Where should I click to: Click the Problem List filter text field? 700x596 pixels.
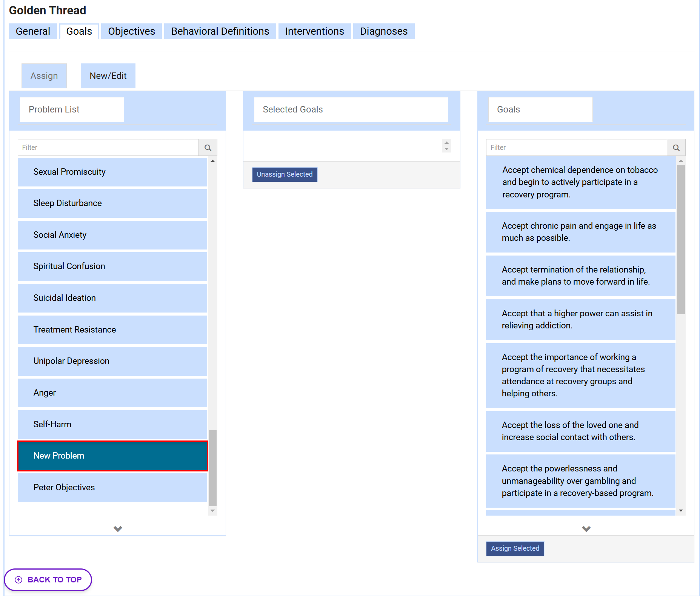coord(108,148)
